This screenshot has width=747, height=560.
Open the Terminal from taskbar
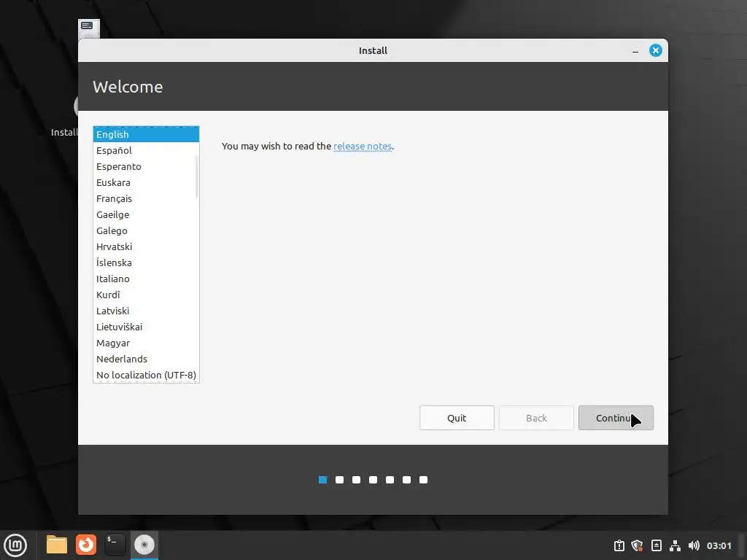pyautogui.click(x=115, y=545)
